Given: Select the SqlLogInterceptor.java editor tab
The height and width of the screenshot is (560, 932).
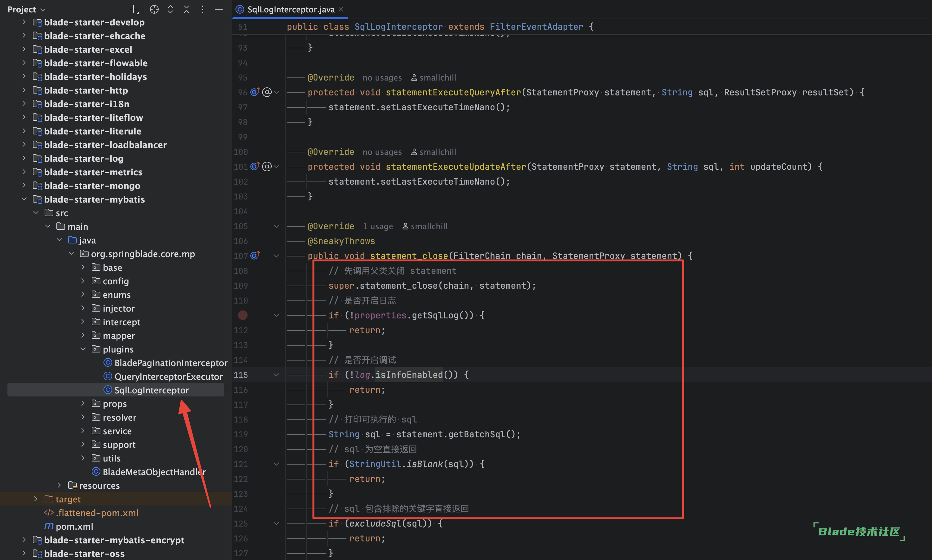Looking at the screenshot, I should 291,9.
